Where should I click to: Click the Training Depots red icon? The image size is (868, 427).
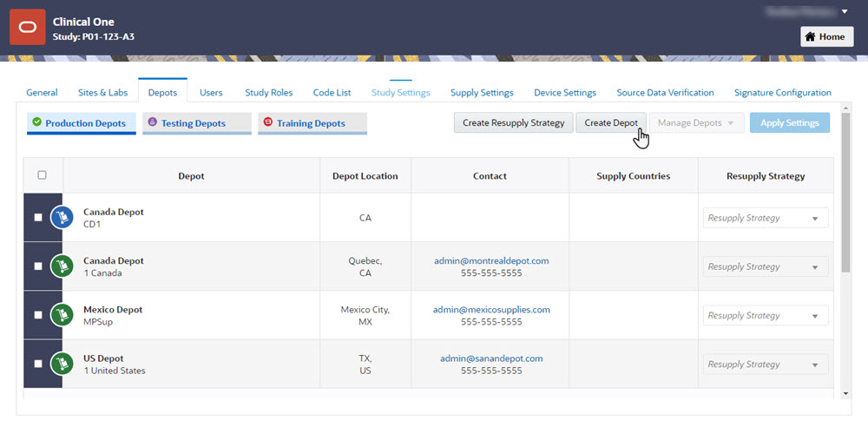coord(268,122)
